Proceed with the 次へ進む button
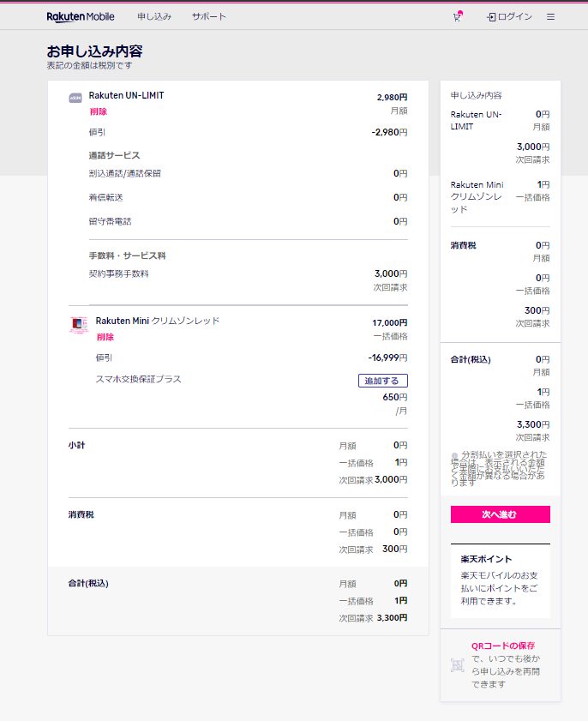Screen dimensions: 588x721 pos(501,514)
